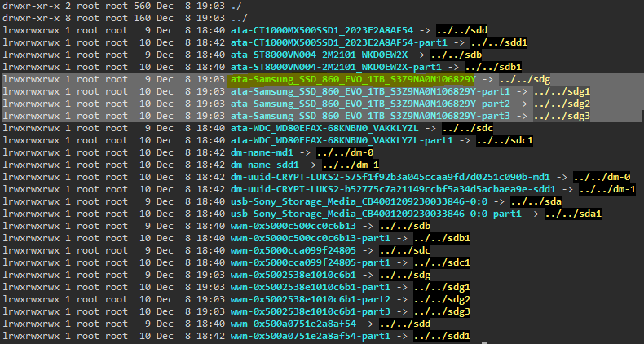Click highlighted ata-Samsung_SSD_860_EVO_1TB_S3Z9NA0N106829Y name
This screenshot has height=344, width=644.
click(x=353, y=79)
